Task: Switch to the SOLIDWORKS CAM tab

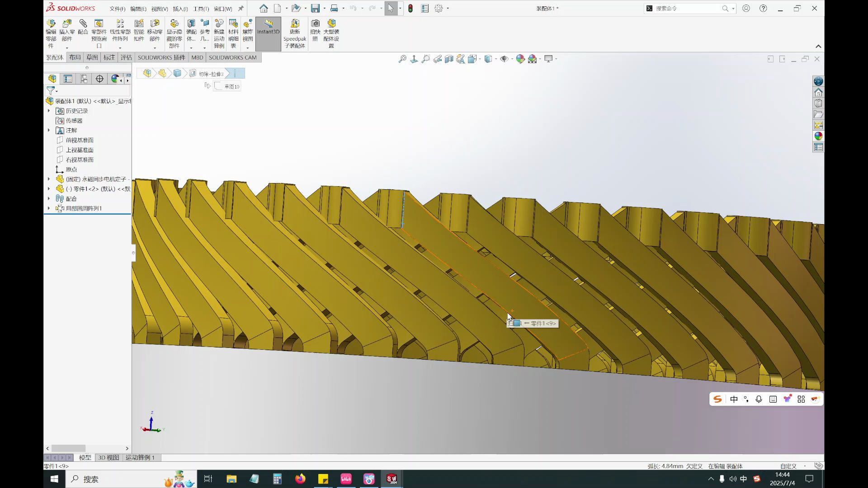Action: 233,57
